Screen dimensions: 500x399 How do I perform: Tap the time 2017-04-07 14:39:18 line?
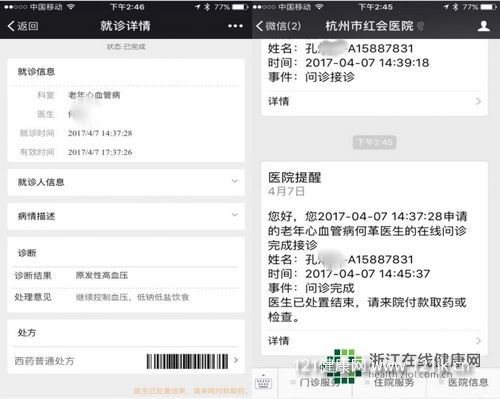tap(349, 63)
